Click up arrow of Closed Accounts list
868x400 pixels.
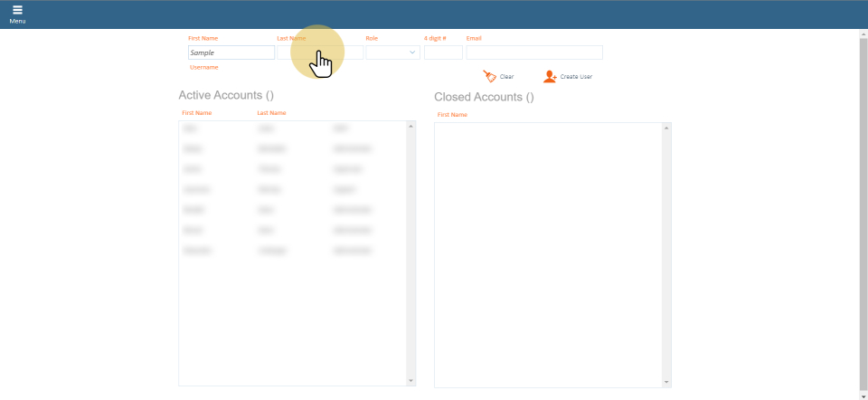[x=667, y=128]
